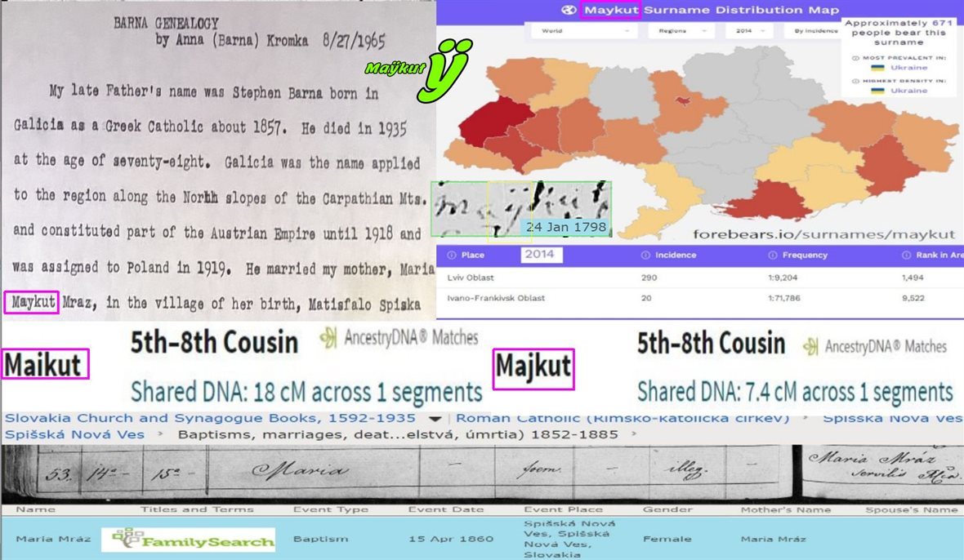Open the World region dropdown

coord(583,31)
